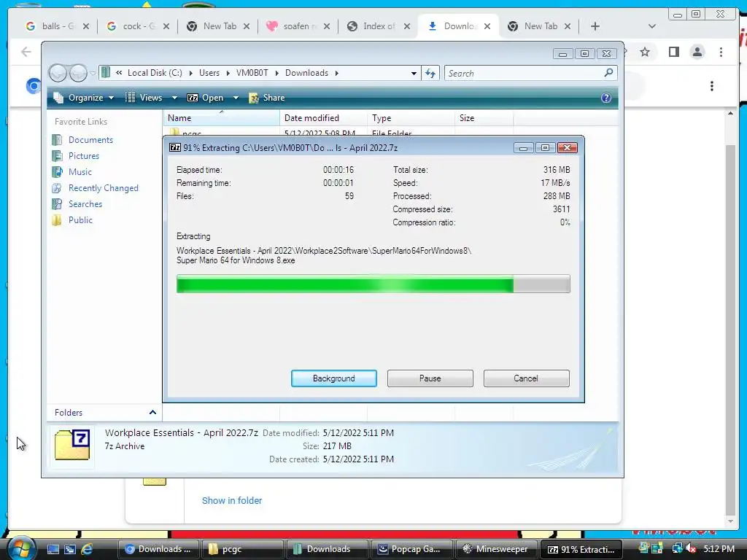
Task: Open Searches favorite link
Action: [x=85, y=204]
